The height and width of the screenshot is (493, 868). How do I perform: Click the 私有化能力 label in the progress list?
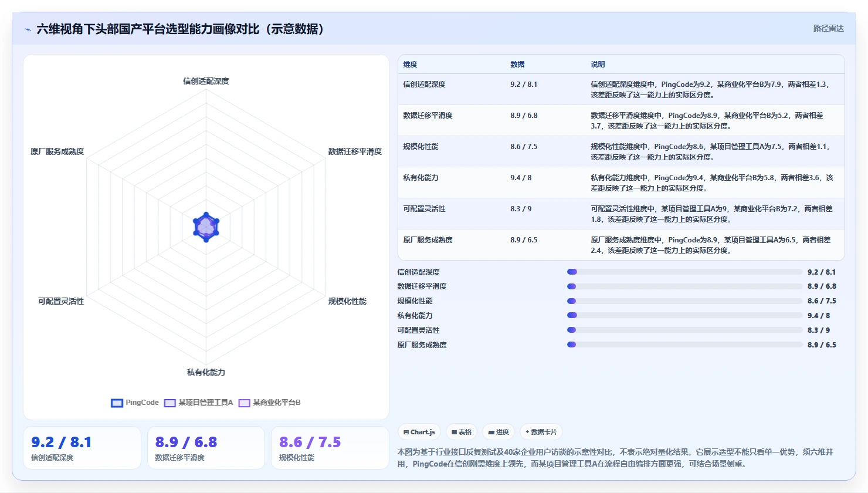click(415, 316)
